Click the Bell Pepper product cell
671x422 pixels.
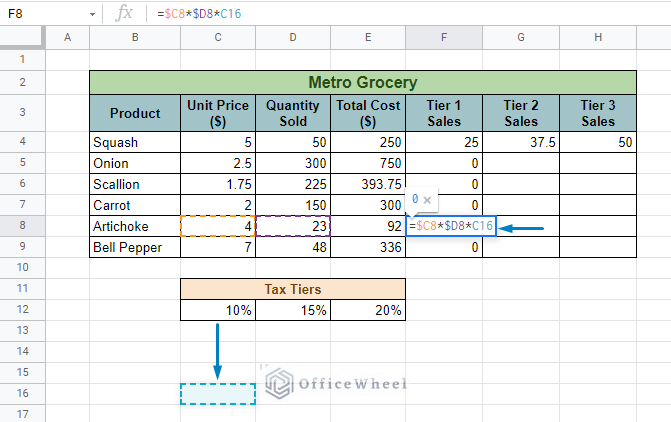click(x=135, y=247)
